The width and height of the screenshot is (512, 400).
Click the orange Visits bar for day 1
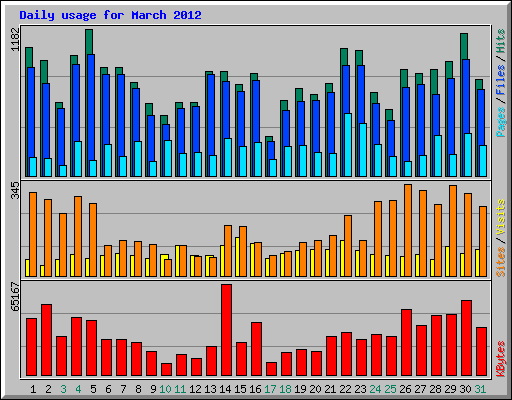coord(33,234)
